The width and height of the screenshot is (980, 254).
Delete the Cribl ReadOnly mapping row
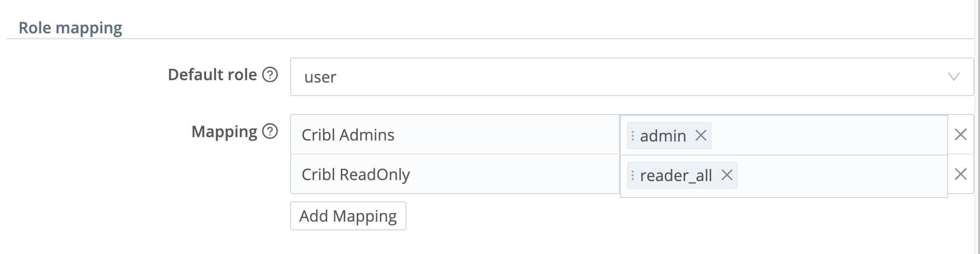(961, 174)
